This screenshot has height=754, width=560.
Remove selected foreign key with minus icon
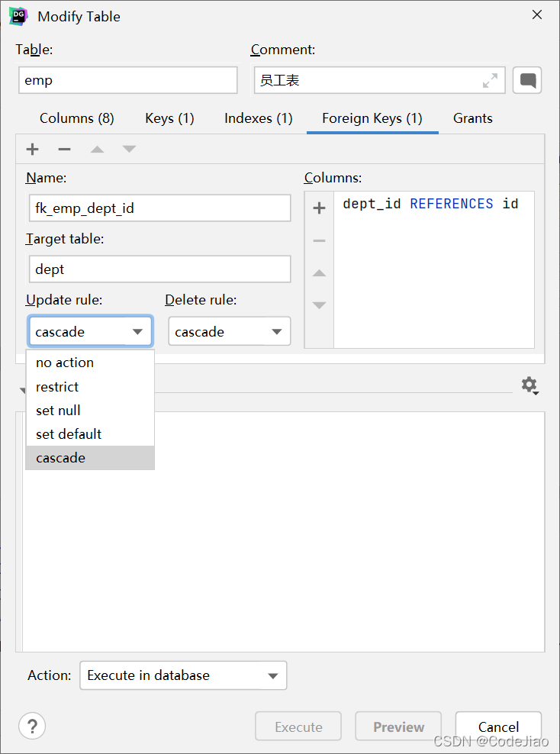(64, 149)
